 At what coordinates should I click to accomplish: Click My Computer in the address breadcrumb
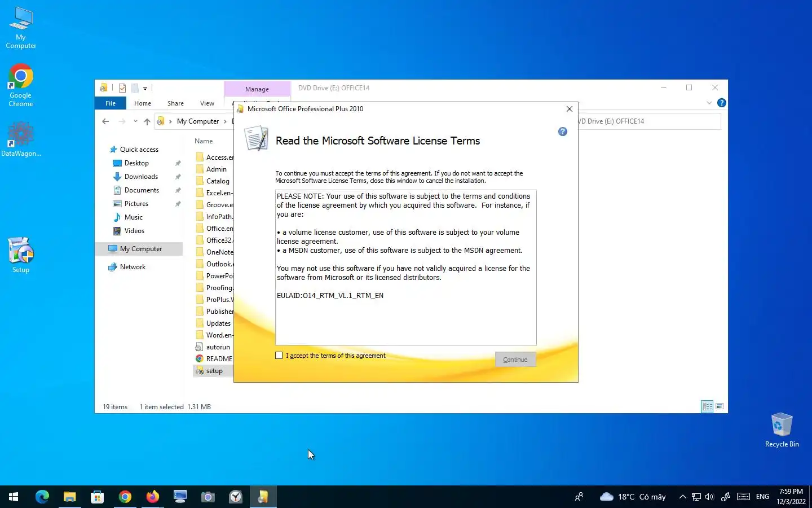click(x=198, y=121)
